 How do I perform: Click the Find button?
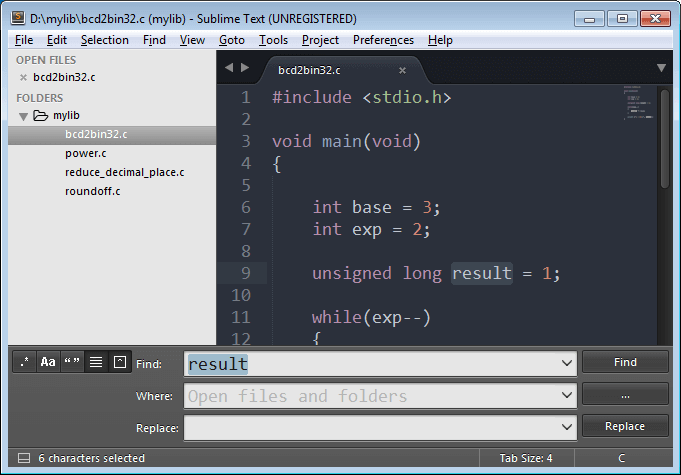click(625, 362)
